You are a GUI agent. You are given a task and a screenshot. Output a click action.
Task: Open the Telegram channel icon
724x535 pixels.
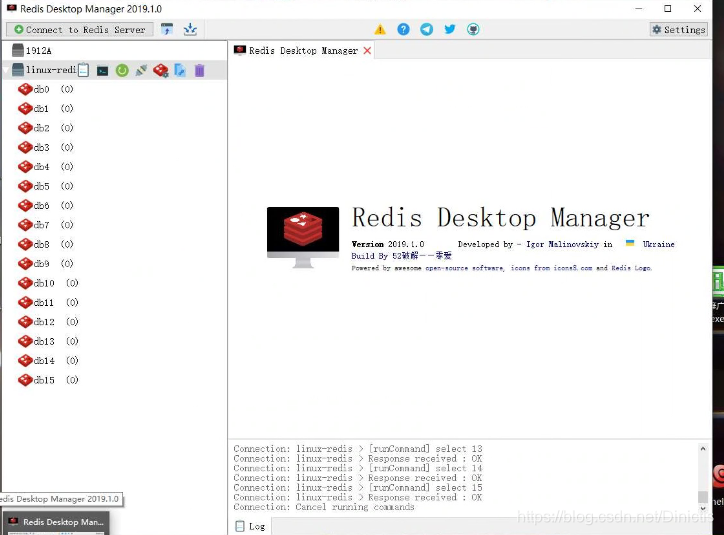pos(426,30)
